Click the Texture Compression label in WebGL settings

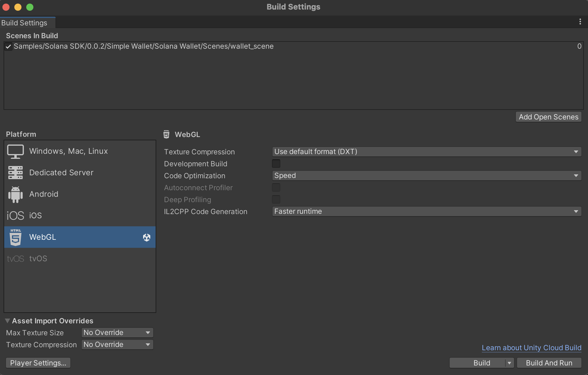coord(199,152)
